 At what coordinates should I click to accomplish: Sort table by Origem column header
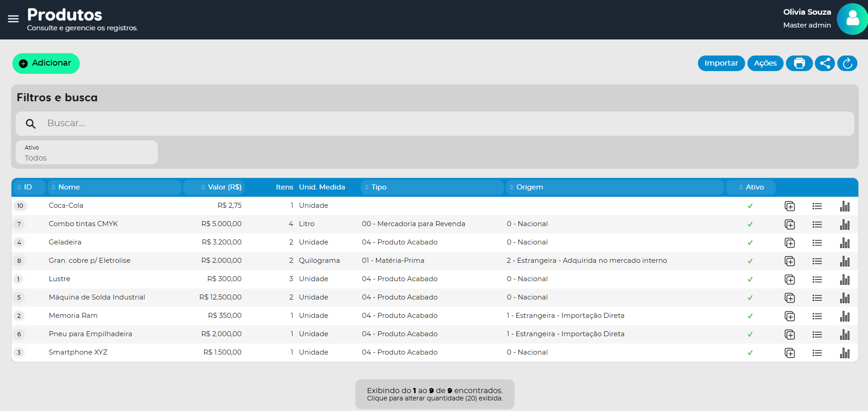tap(529, 187)
